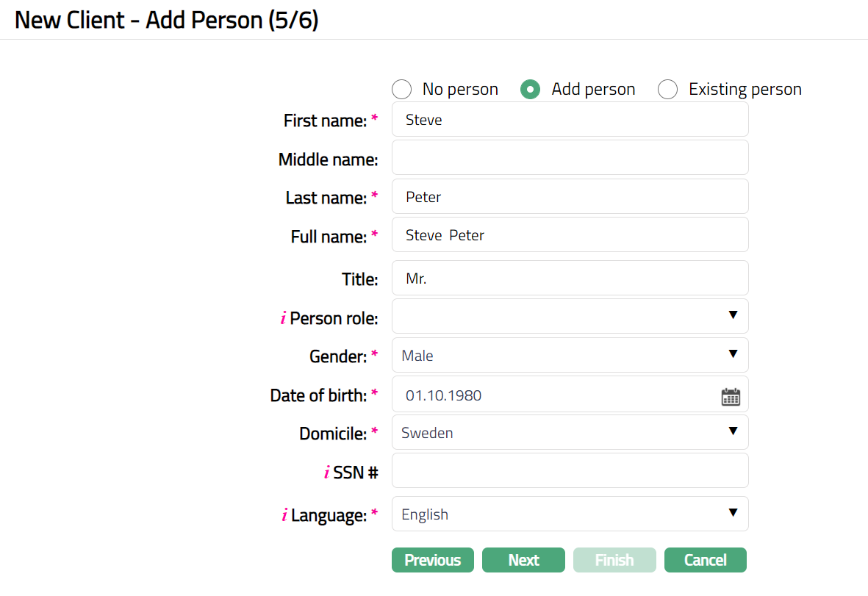Click into the First name field
This screenshot has width=868, height=596.
(570, 120)
